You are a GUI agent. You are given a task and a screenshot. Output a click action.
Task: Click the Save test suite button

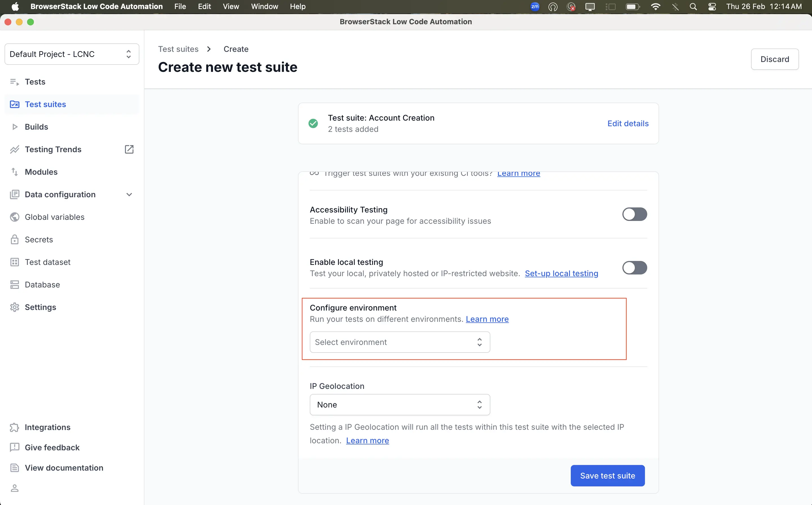tap(607, 476)
